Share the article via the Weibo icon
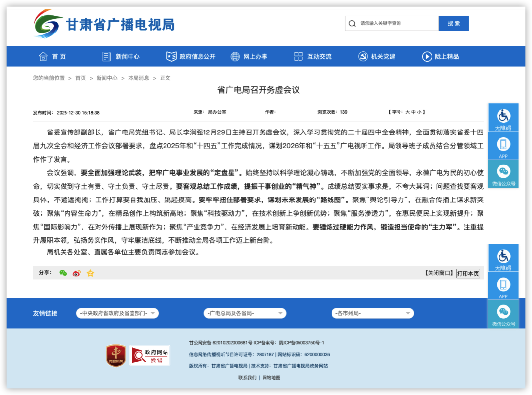This screenshot has height=395, width=532. (76, 273)
